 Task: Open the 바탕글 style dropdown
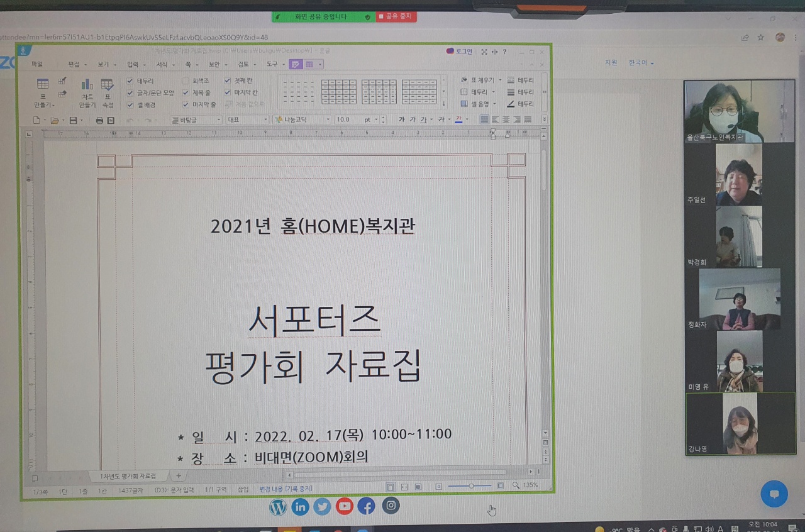tap(196, 119)
